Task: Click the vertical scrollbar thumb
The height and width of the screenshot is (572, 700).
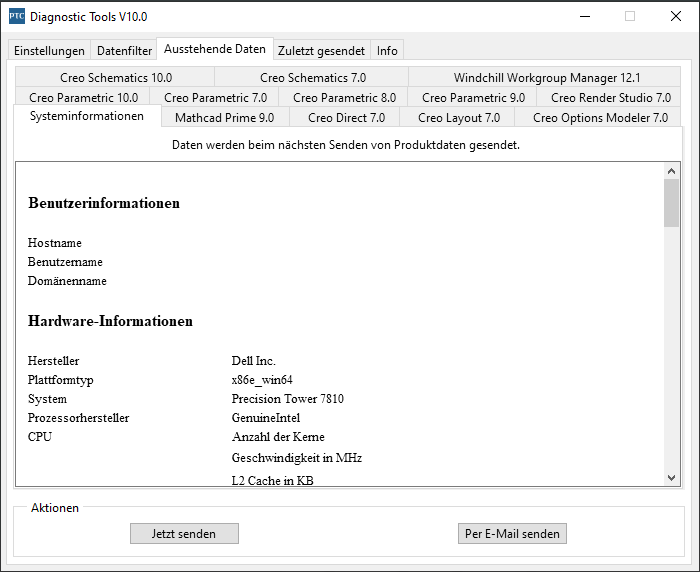Action: pos(671,203)
